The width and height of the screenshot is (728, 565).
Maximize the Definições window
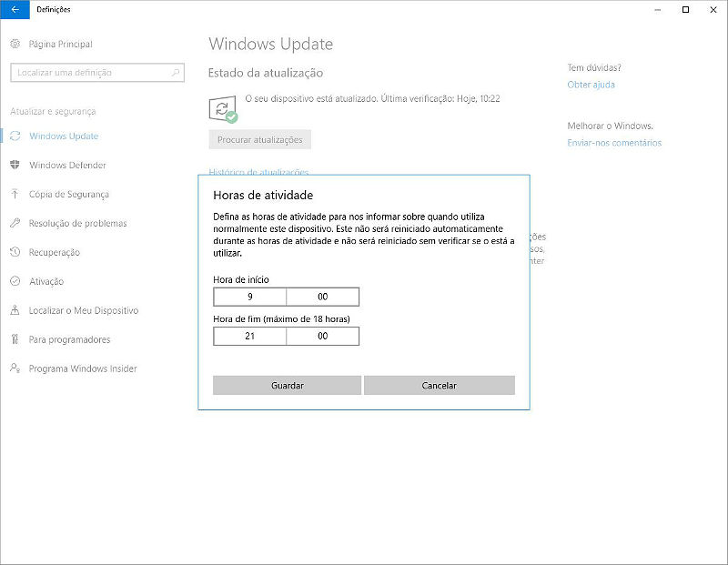[x=685, y=9]
